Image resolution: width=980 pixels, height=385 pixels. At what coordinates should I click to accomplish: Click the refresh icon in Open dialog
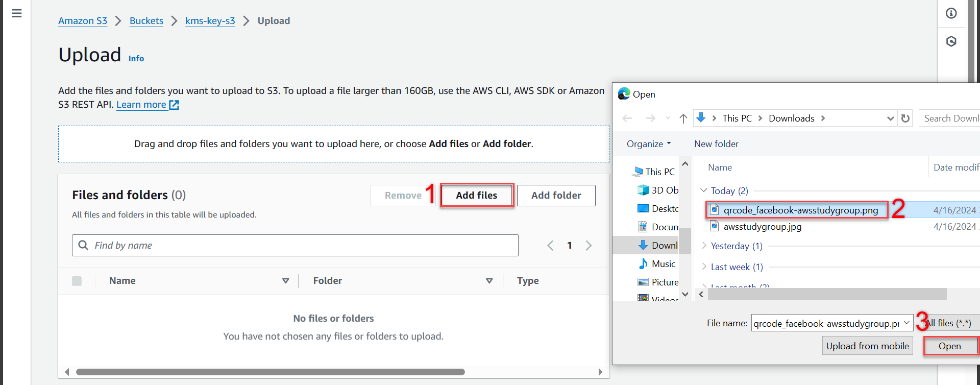tap(905, 118)
